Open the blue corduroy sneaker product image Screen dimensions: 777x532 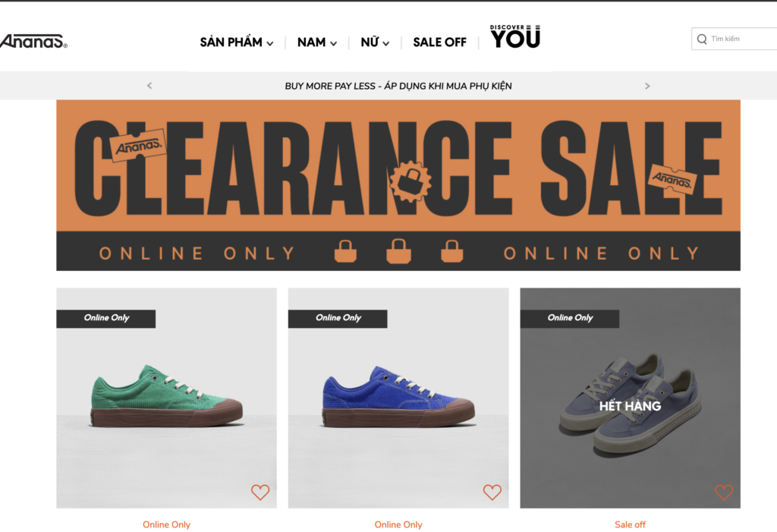click(398, 398)
